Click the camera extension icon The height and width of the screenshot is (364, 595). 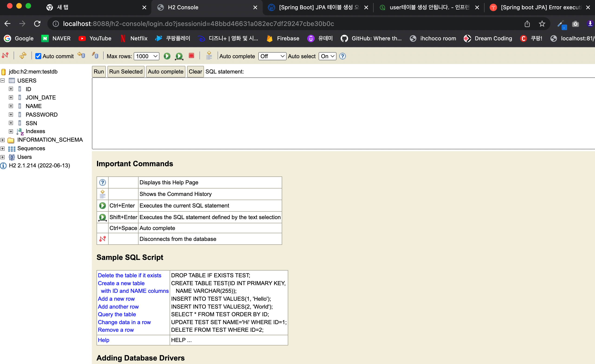click(576, 24)
